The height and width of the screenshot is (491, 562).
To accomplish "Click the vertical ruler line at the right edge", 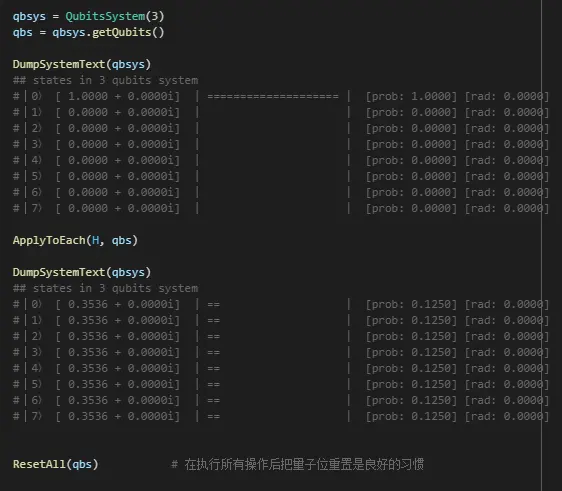I will coord(542,246).
